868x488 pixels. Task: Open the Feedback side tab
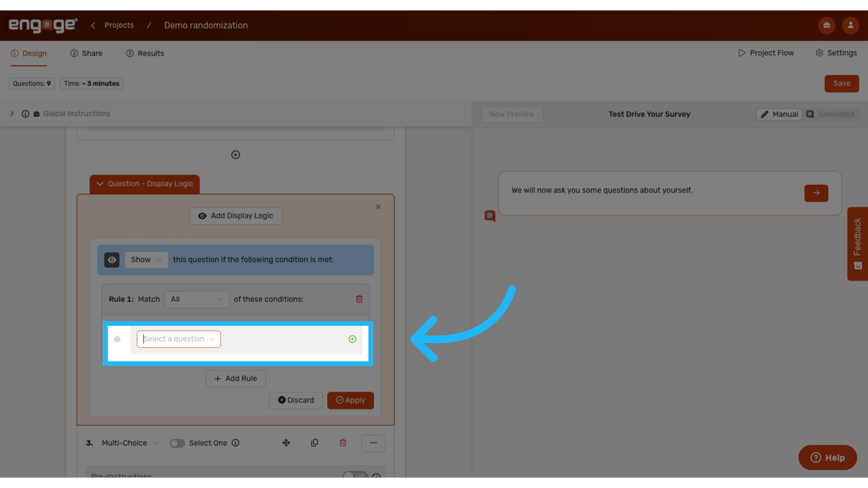(x=858, y=244)
